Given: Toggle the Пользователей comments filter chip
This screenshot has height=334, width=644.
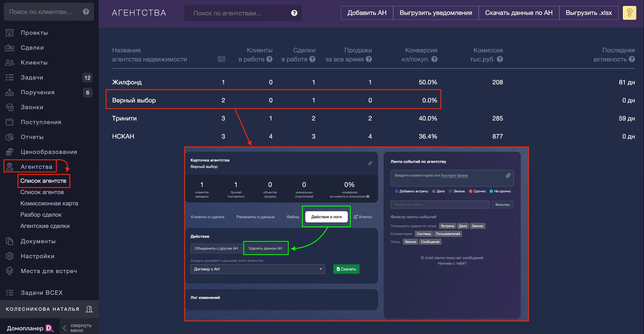Looking at the screenshot, I should (448, 234).
